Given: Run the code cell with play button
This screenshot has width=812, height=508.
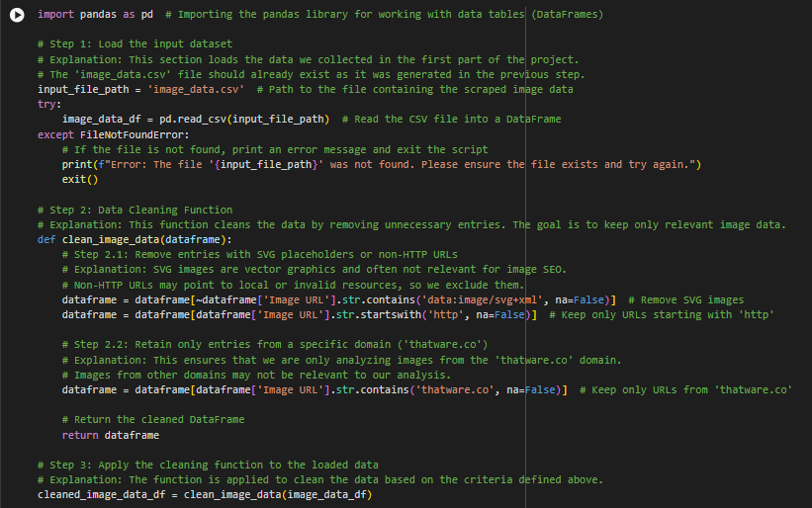Looking at the screenshot, I should (17, 15).
